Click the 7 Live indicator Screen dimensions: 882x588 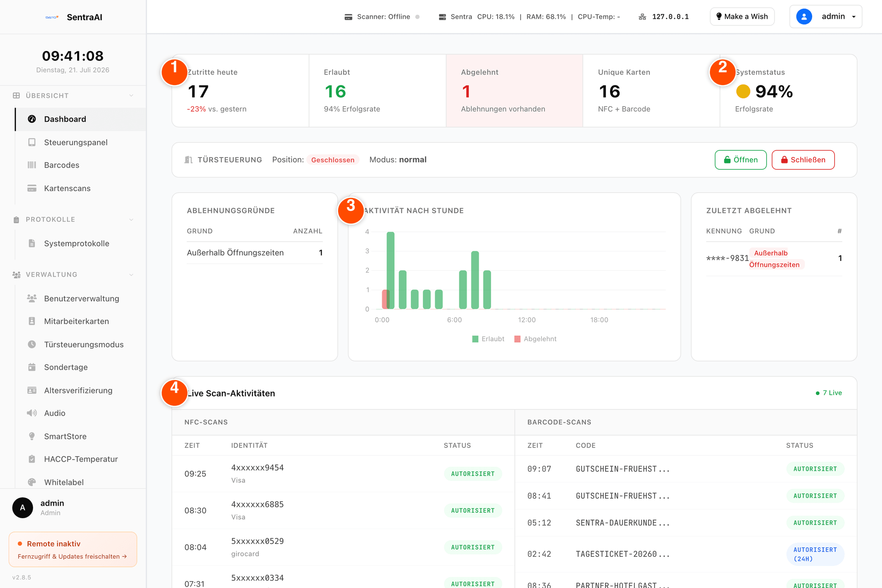tap(829, 393)
